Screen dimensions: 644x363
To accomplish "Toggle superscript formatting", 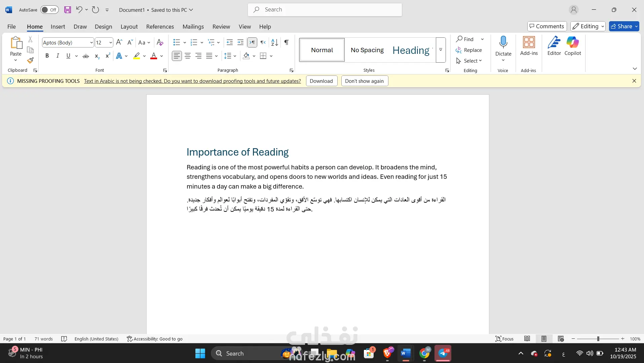I will tap(108, 56).
